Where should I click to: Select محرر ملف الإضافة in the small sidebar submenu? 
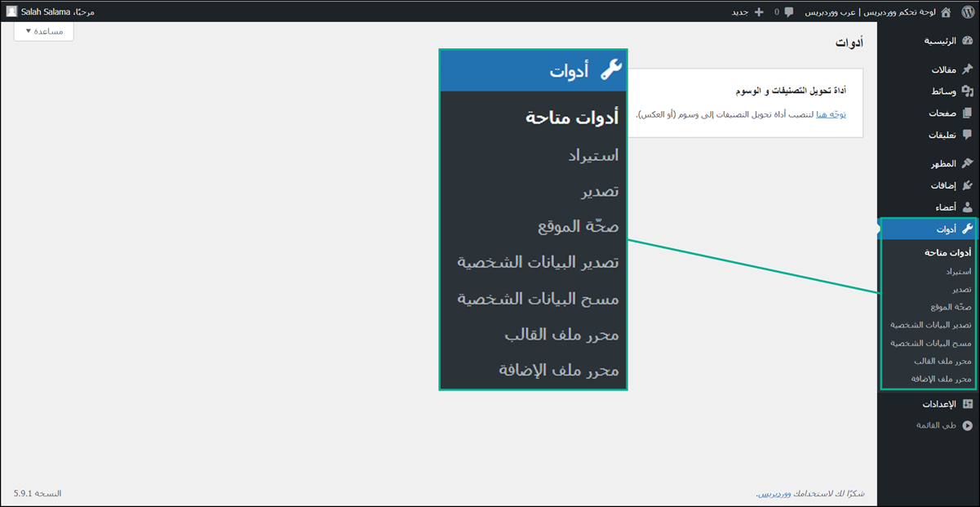click(941, 379)
